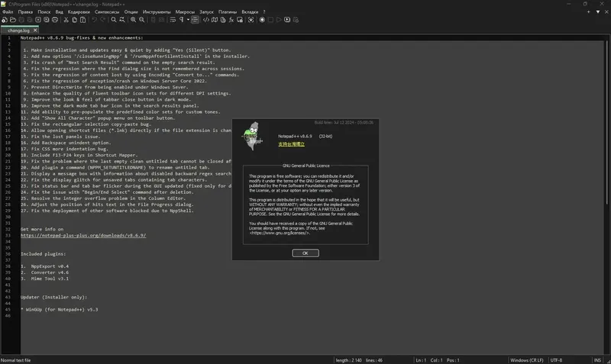Image resolution: width=611 pixels, height=364 pixels.
Task: Open the Вид menu
Action: point(60,11)
